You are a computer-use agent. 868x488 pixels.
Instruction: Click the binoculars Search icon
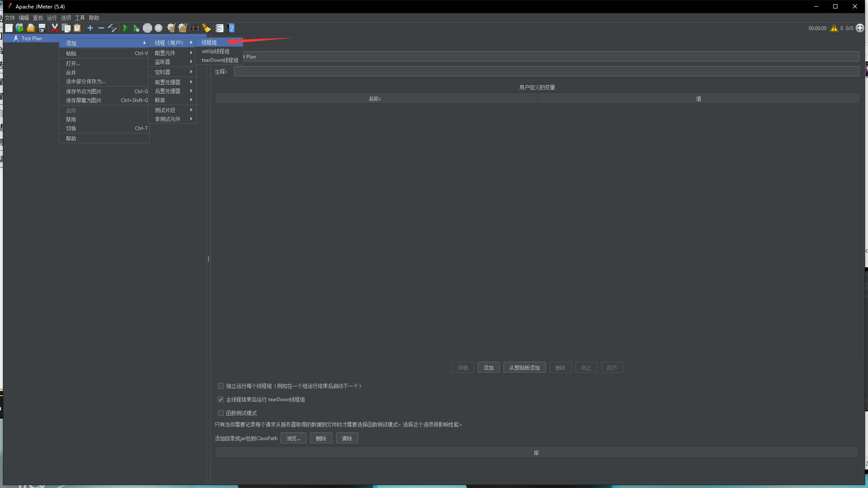click(195, 28)
